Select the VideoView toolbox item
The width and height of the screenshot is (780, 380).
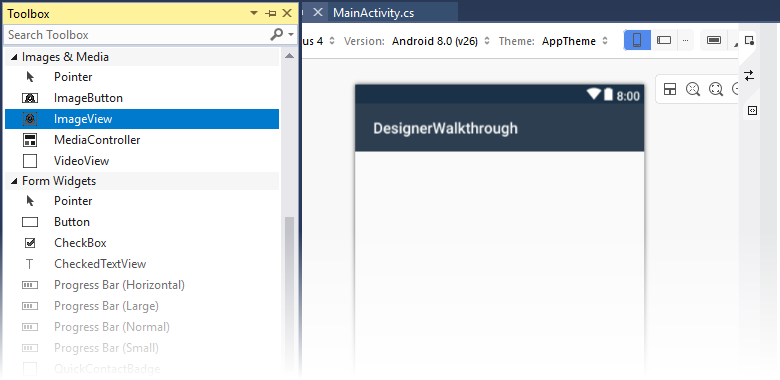(142, 161)
